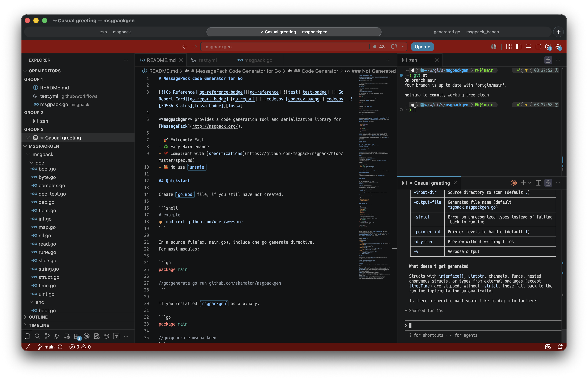588x379 pixels.
Task: Show additional views via activity bar ellipsis
Action: 126,336
